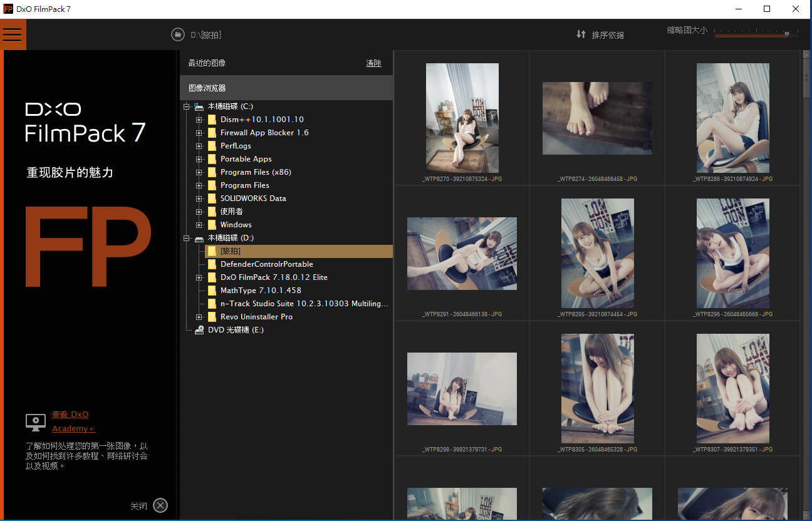Select the 图像浏览器 section header
The image size is (812, 521).
click(x=207, y=88)
